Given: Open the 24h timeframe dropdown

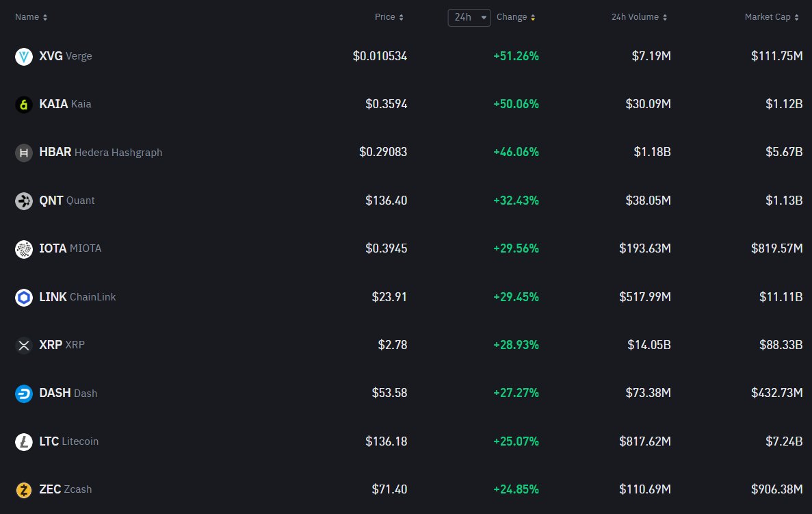Looking at the screenshot, I should pos(469,18).
